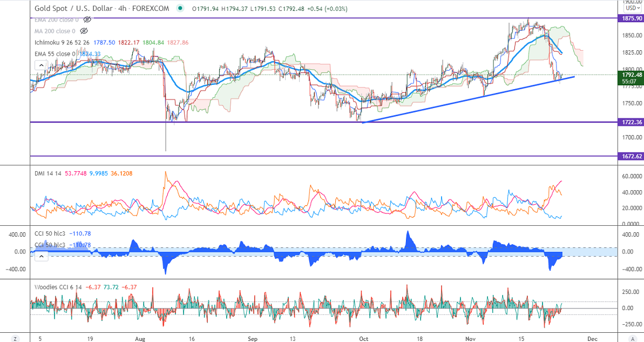This screenshot has width=644, height=342.
Task: Show the hidden MA 200 indicator via eye icon
Action: pos(84,31)
